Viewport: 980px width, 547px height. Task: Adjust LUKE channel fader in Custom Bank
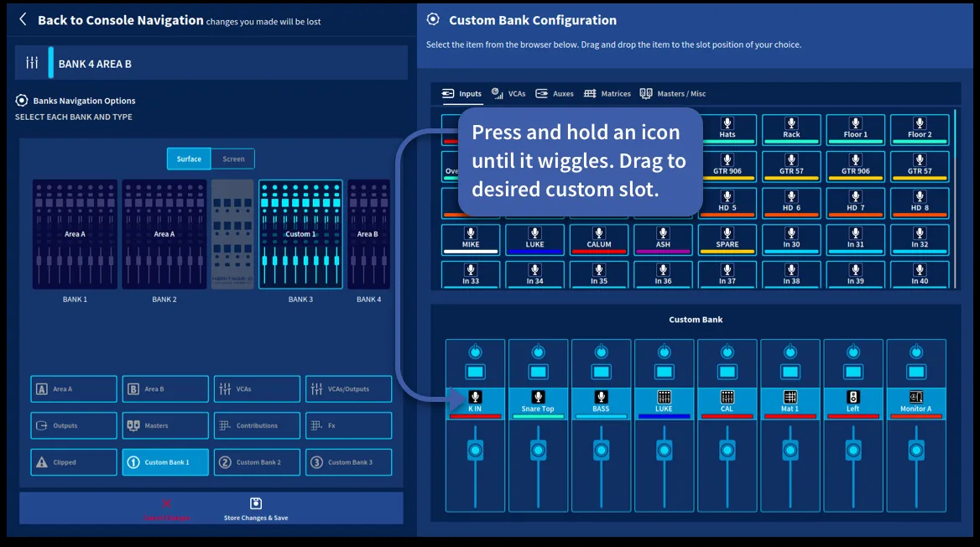pos(664,451)
